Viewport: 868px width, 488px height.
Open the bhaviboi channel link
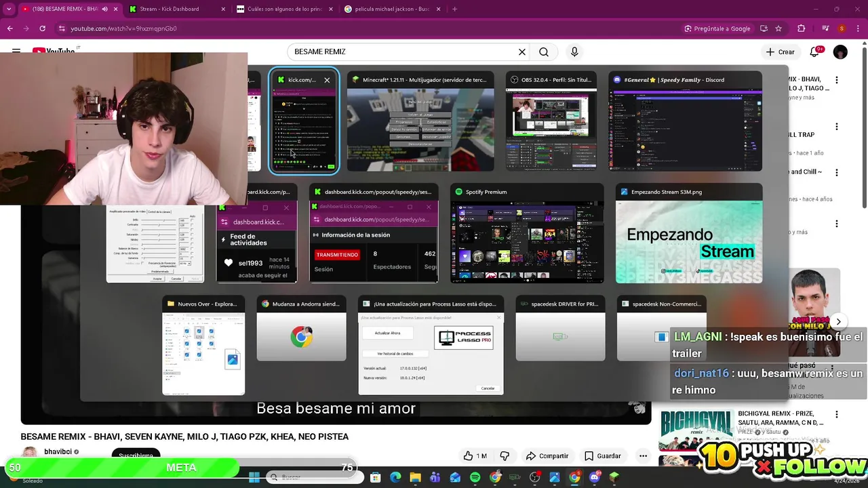point(58,451)
